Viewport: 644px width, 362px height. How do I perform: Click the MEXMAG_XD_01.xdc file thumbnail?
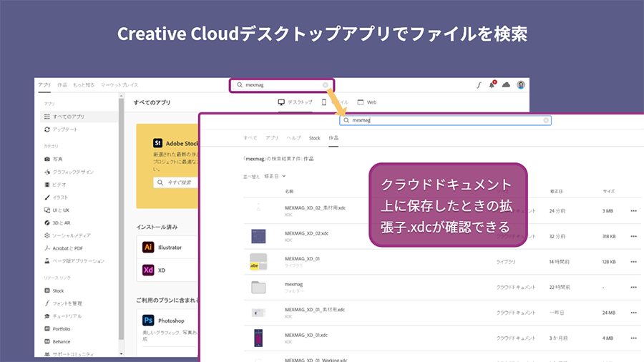[x=258, y=338]
